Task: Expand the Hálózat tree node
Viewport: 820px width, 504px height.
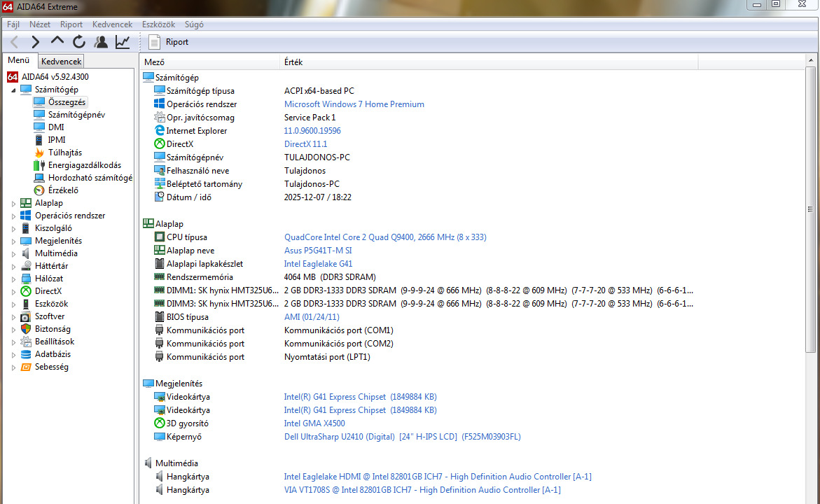Action: coord(13,279)
